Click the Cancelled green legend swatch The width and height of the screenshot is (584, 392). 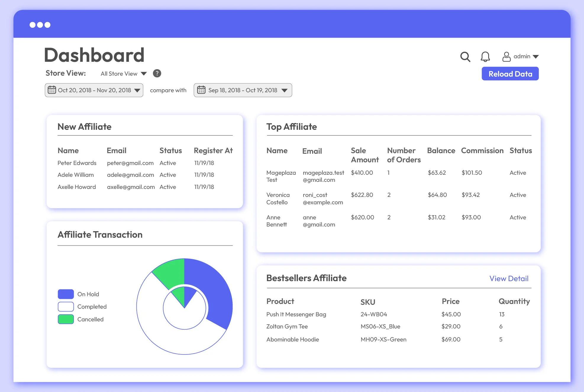click(x=66, y=319)
